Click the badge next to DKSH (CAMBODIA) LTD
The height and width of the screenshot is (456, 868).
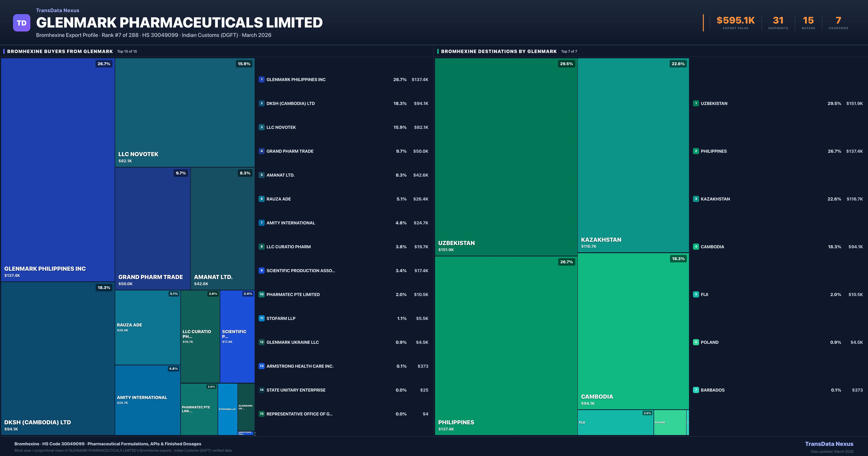click(261, 103)
